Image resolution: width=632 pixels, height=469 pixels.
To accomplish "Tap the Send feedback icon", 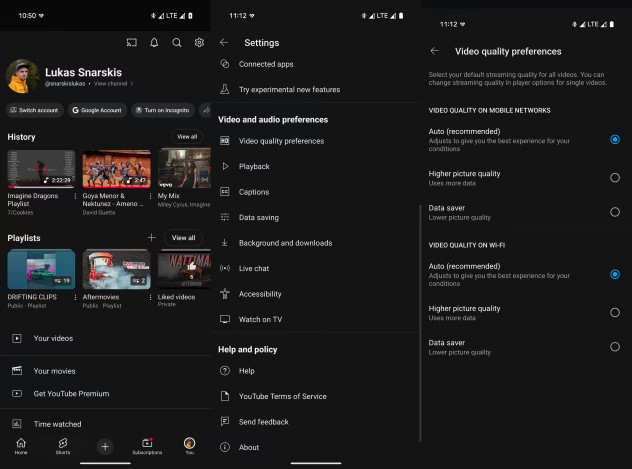I will [x=225, y=421].
